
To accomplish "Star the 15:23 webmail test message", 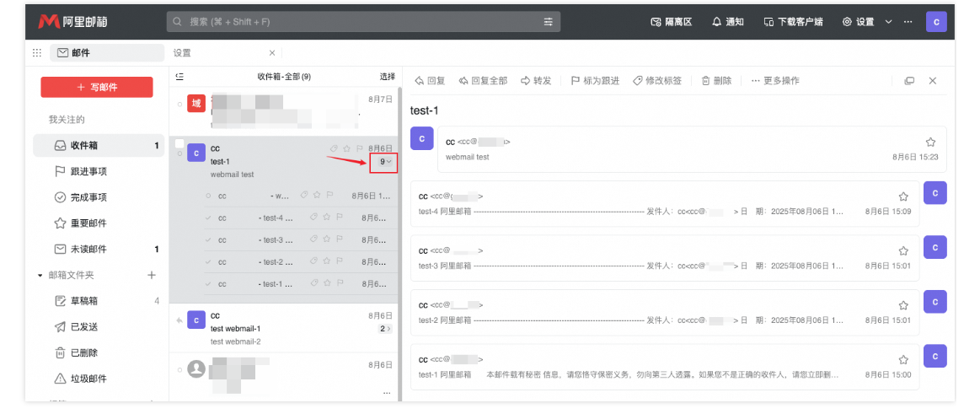I will 930,142.
